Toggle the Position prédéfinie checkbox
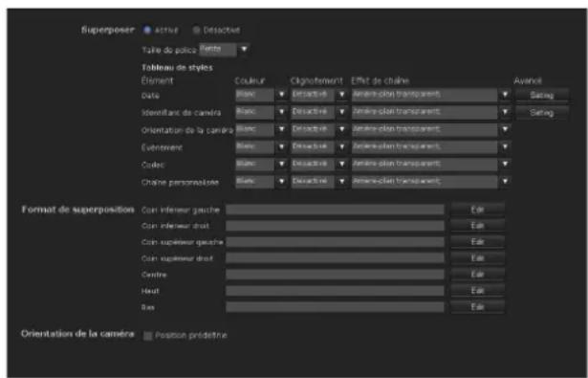 pos(148,336)
